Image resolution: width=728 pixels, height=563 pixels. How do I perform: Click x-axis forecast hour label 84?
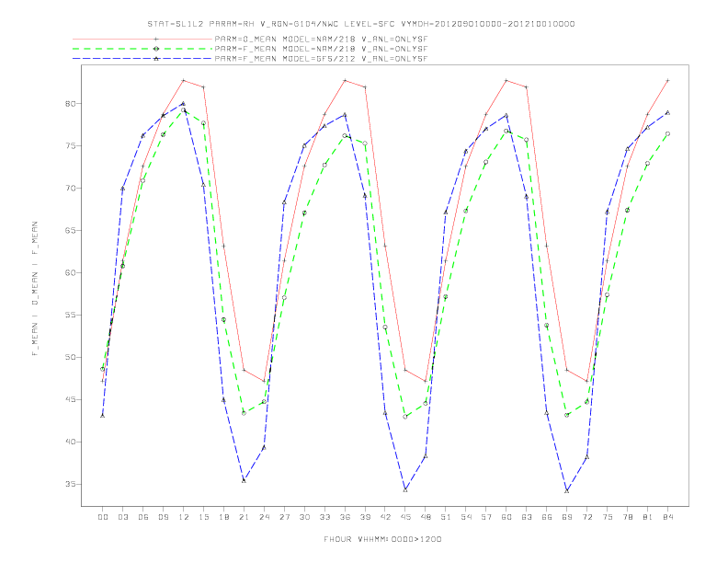click(x=668, y=517)
